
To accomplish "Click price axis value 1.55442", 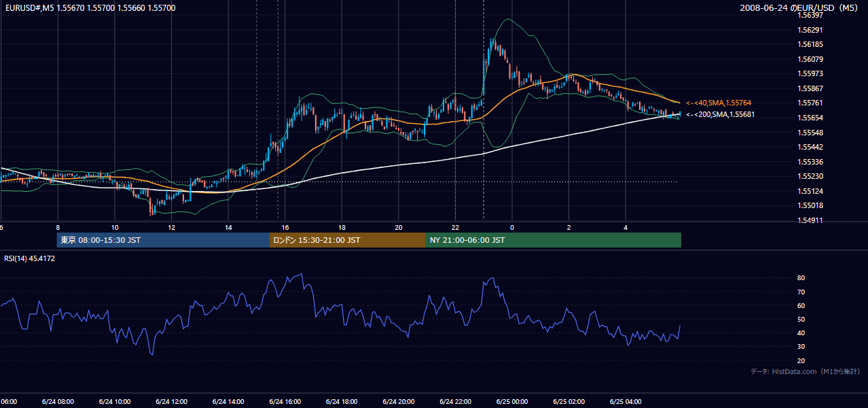I will click(811, 147).
